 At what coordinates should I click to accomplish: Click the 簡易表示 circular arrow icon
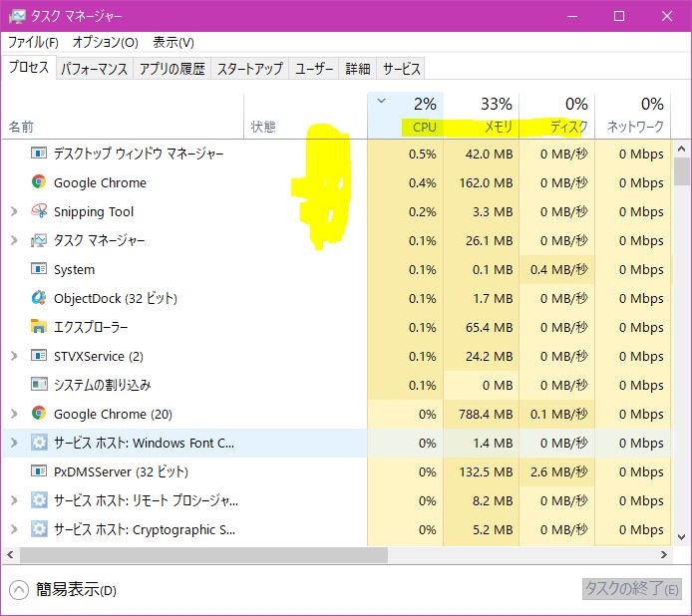click(x=19, y=590)
